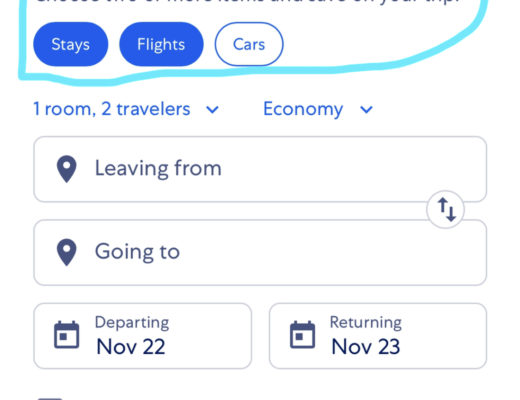Click the Departing label text
This screenshot has width=520, height=400.
pos(132,323)
